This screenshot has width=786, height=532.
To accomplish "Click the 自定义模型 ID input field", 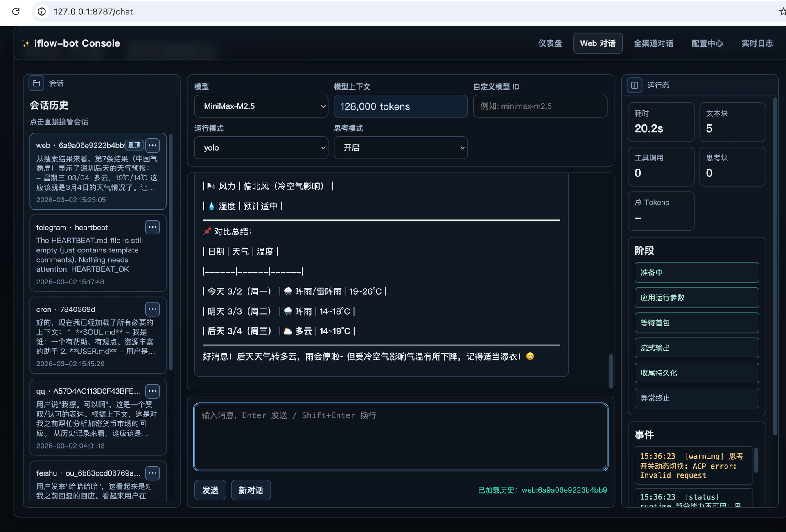I will pyautogui.click(x=540, y=106).
